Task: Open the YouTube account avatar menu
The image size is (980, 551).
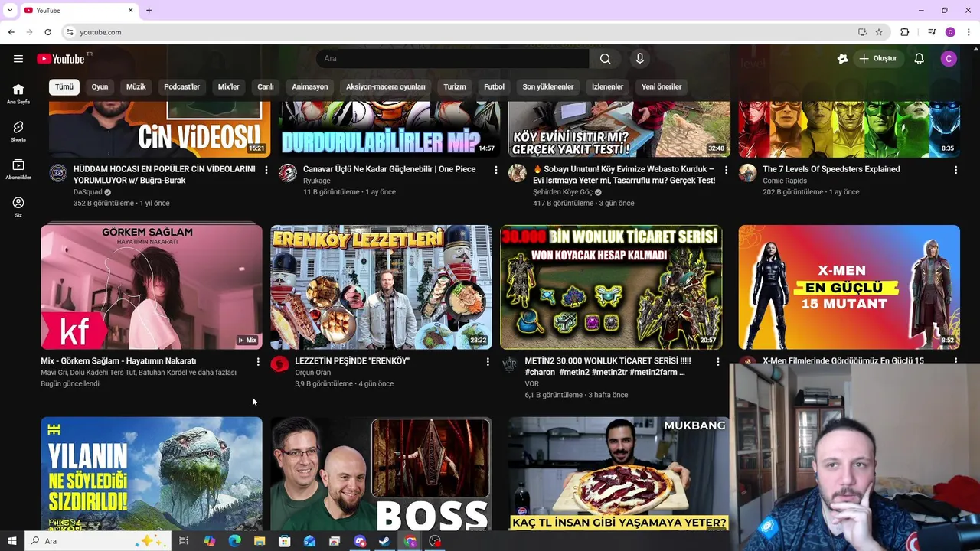Action: click(x=949, y=59)
